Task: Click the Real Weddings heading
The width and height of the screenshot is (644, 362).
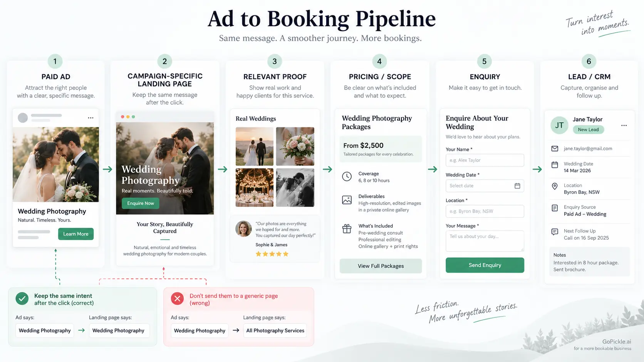Action: coord(256,118)
